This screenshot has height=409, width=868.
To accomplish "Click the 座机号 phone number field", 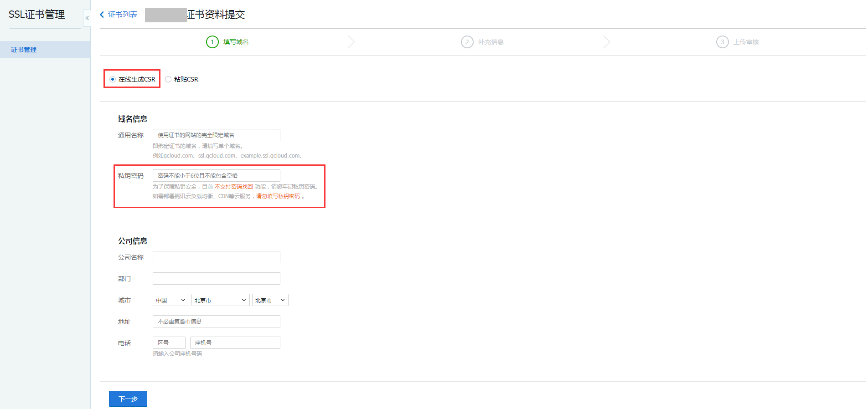I will [x=235, y=343].
